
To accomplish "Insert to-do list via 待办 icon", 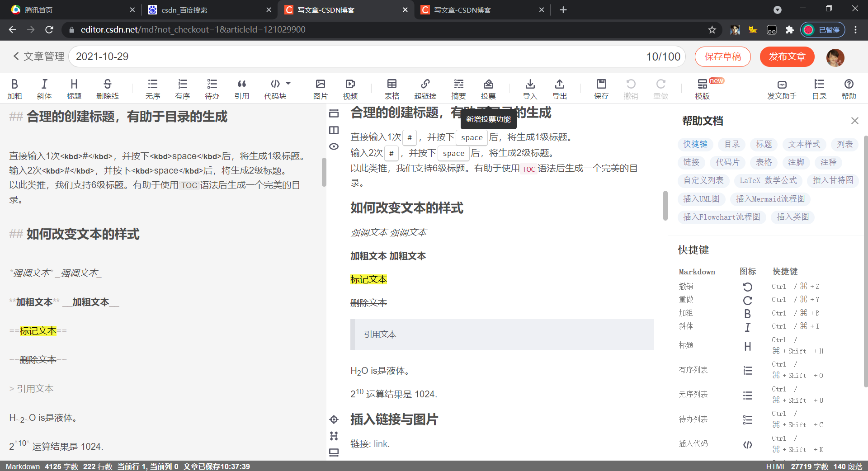I will coord(212,89).
